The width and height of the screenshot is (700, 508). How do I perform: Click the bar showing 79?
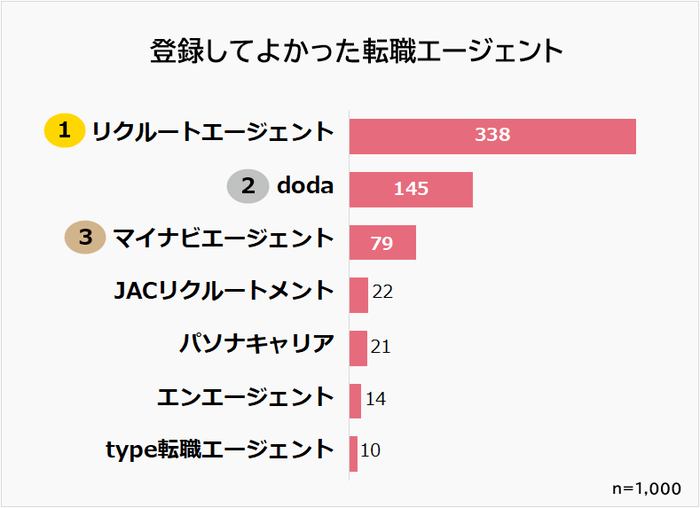click(382, 242)
